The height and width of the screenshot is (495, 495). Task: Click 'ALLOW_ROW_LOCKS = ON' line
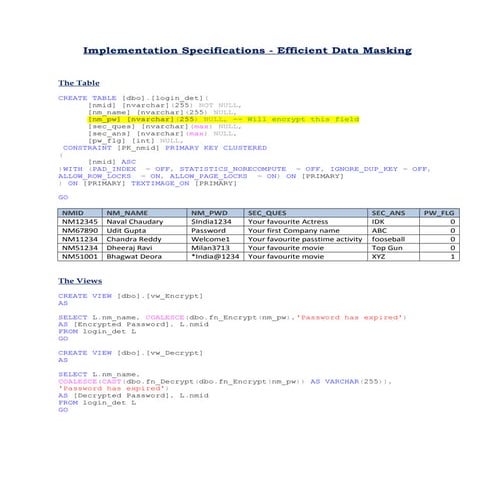point(201,176)
